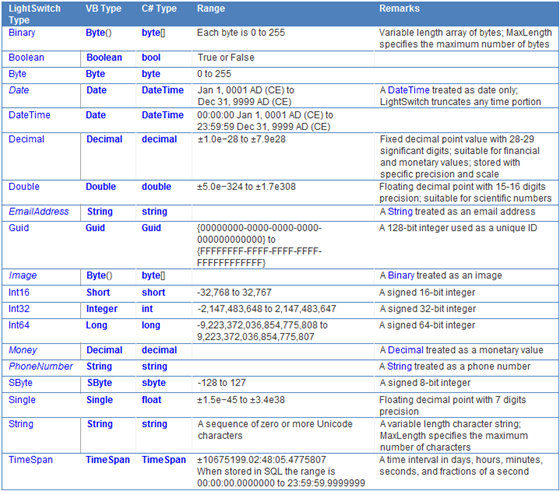560x491 pixels.
Task: Click the 'Single' VB type link
Action: click(100, 400)
